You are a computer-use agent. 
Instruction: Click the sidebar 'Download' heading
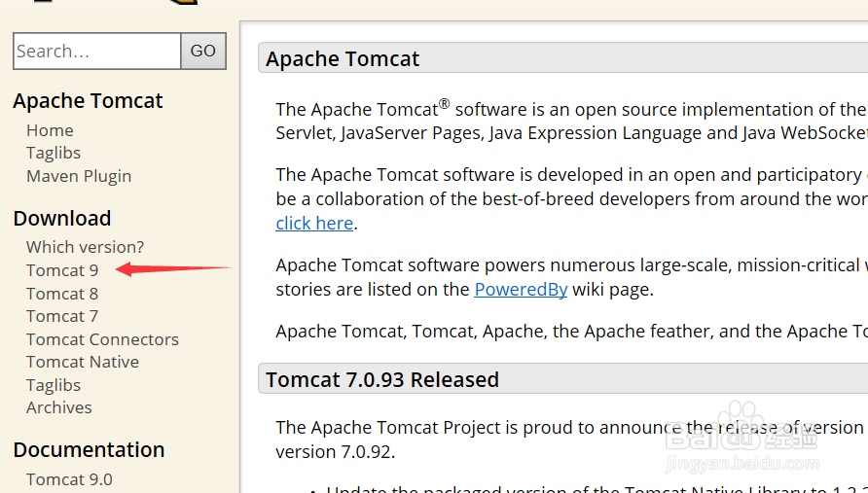[62, 219]
